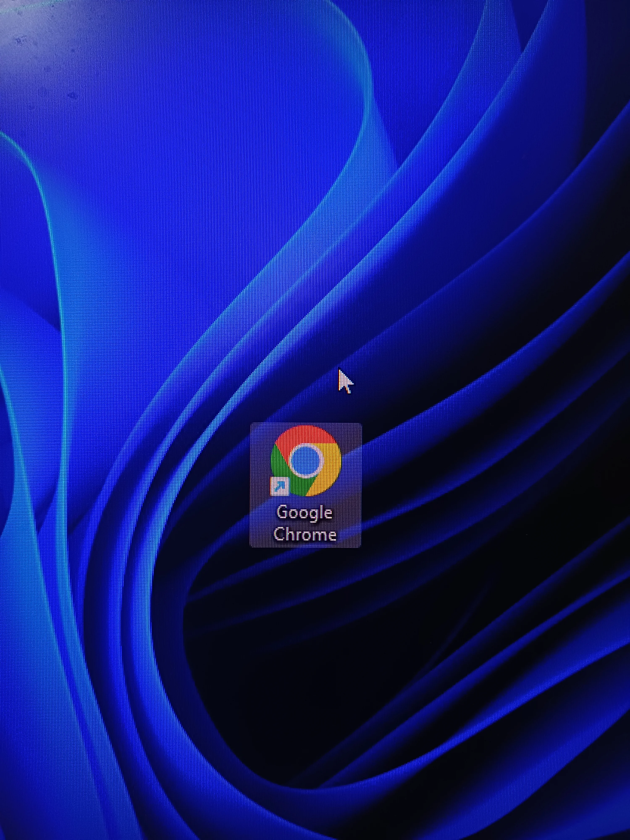
Task: Click the "Google Chrome" icon label text
Action: tap(305, 523)
